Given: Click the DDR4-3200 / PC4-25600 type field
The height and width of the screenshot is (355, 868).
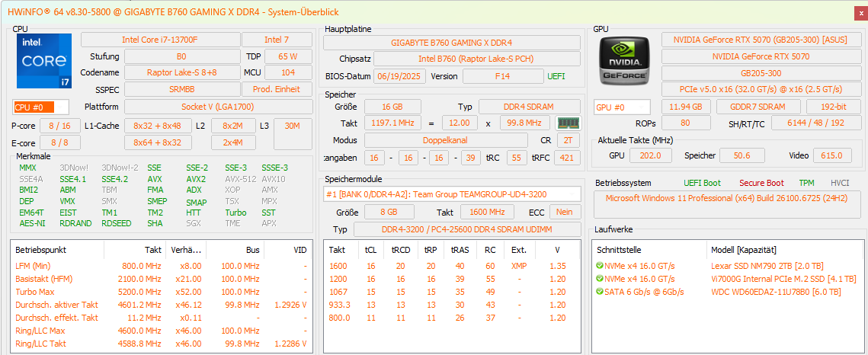Looking at the screenshot, I should [467, 229].
